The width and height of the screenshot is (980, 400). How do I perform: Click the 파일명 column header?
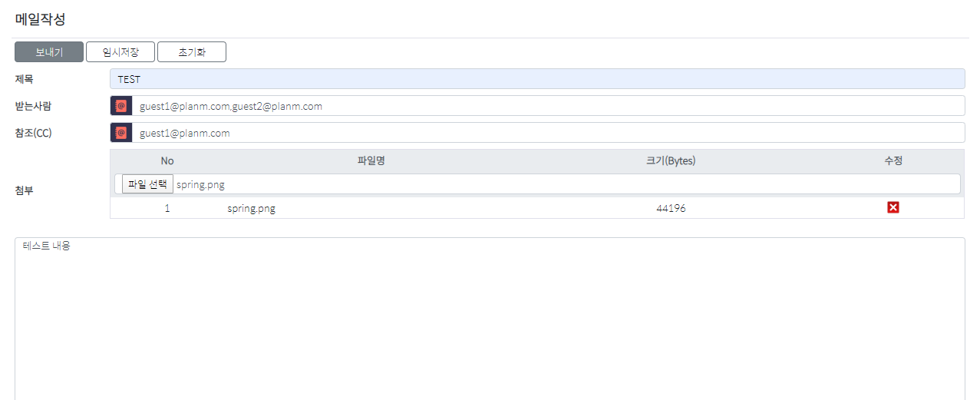click(371, 160)
